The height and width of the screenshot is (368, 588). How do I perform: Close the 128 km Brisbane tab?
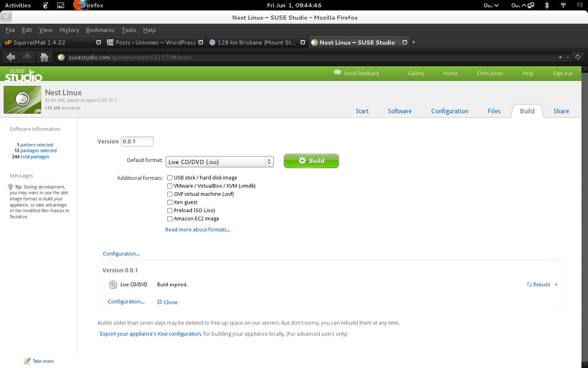coord(303,42)
